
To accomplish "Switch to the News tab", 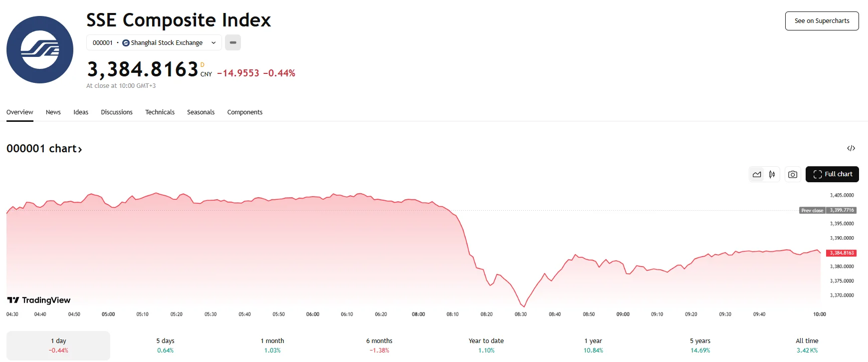I will click(x=53, y=112).
